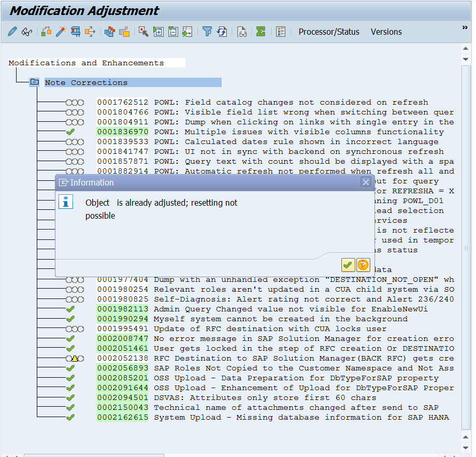Select note number 0001857871
This screenshot has width=476, height=457.
[x=123, y=161]
